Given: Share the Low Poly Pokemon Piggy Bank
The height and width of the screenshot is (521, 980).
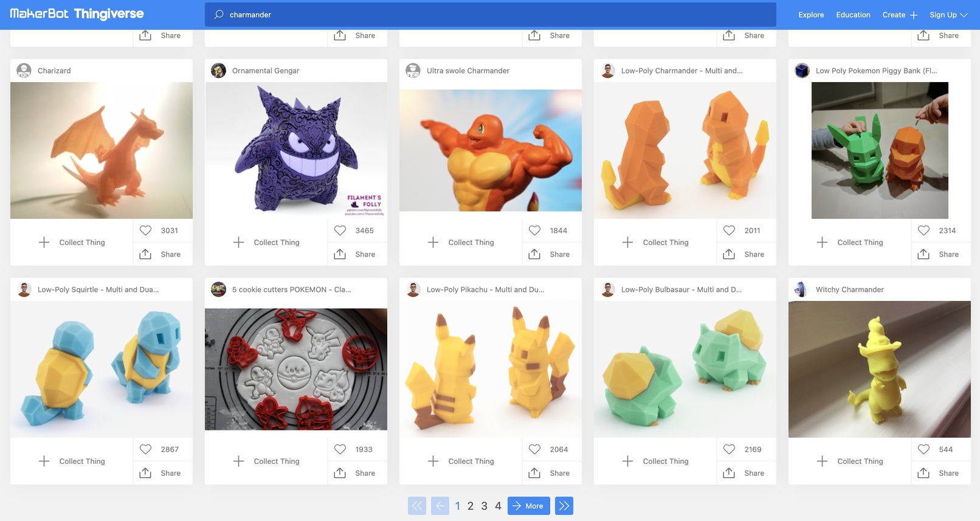Looking at the screenshot, I should coord(941,254).
